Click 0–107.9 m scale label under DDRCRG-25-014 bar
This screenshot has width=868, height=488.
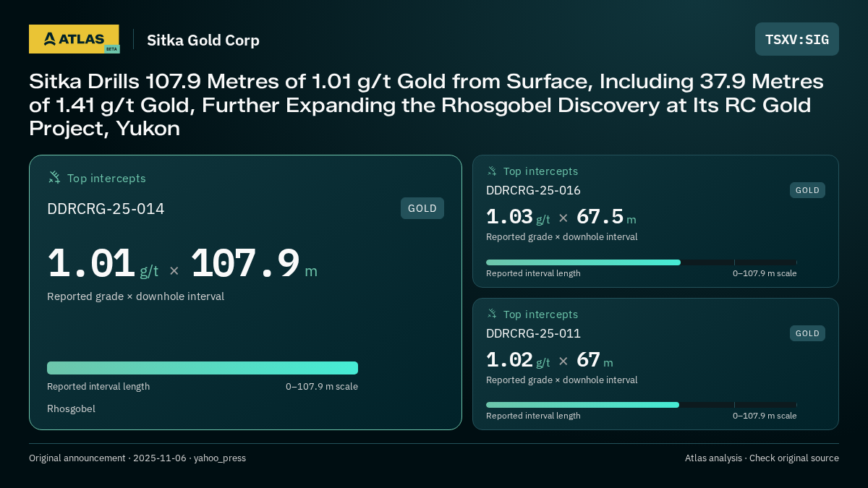coord(322,387)
